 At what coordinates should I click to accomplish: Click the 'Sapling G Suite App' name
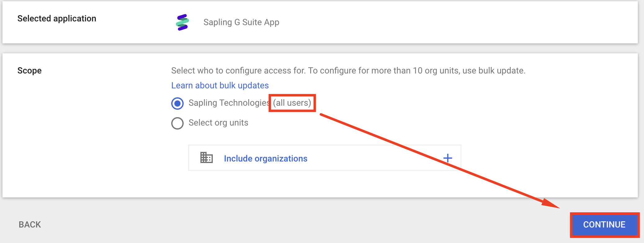241,22
